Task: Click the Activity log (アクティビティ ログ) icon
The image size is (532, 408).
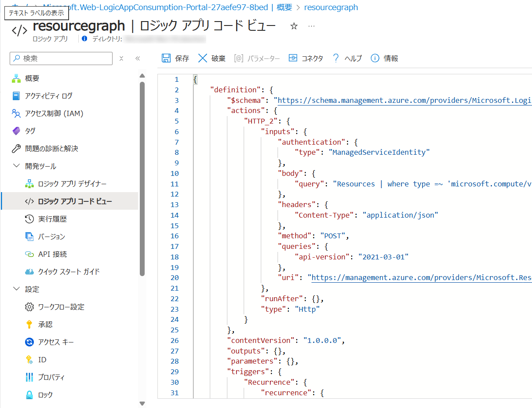Action: tap(17, 96)
